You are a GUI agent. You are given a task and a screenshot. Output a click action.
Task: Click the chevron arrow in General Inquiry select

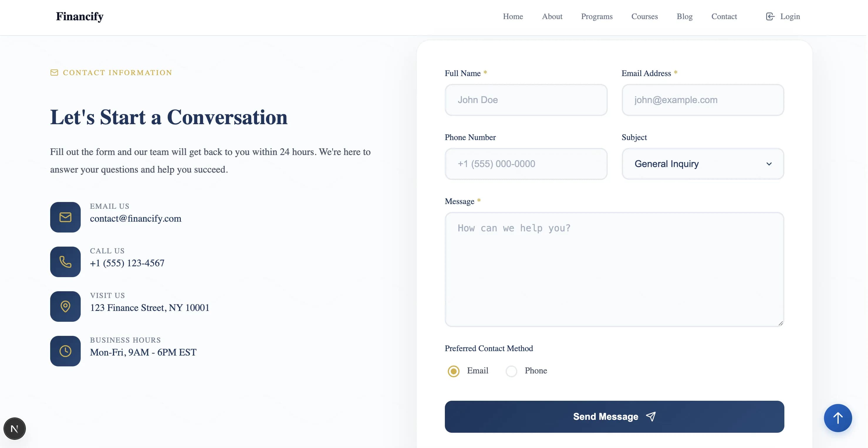(x=769, y=164)
